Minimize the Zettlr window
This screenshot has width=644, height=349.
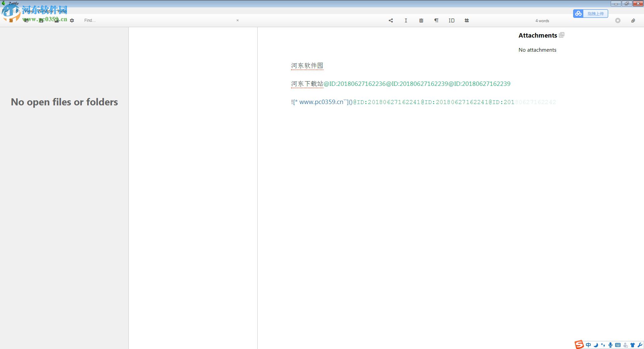[616, 4]
